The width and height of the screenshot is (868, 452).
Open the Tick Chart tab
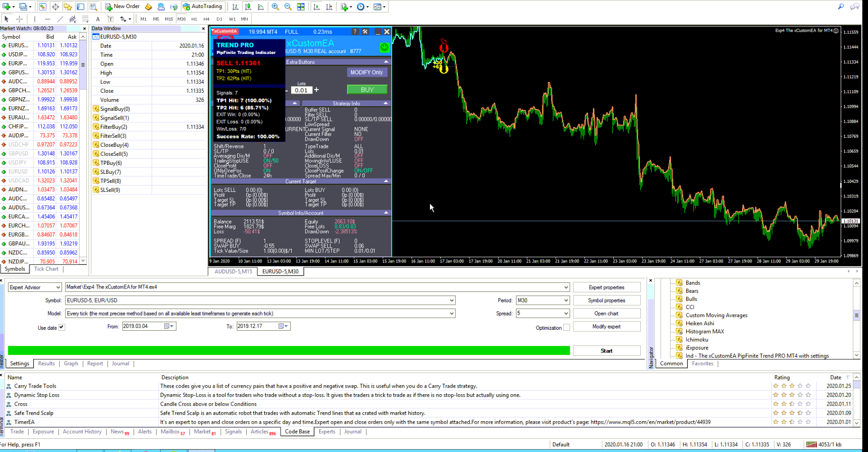pos(46,269)
